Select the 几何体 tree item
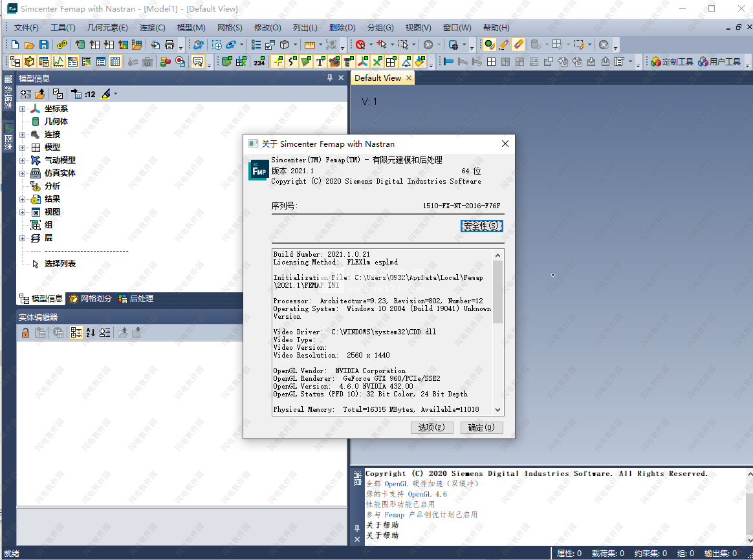The height and width of the screenshot is (560, 753). [56, 122]
